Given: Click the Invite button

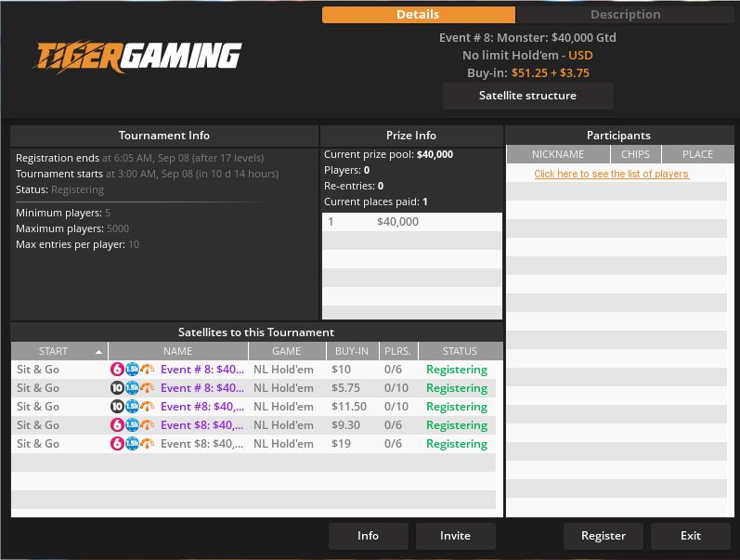Looking at the screenshot, I should (x=455, y=536).
